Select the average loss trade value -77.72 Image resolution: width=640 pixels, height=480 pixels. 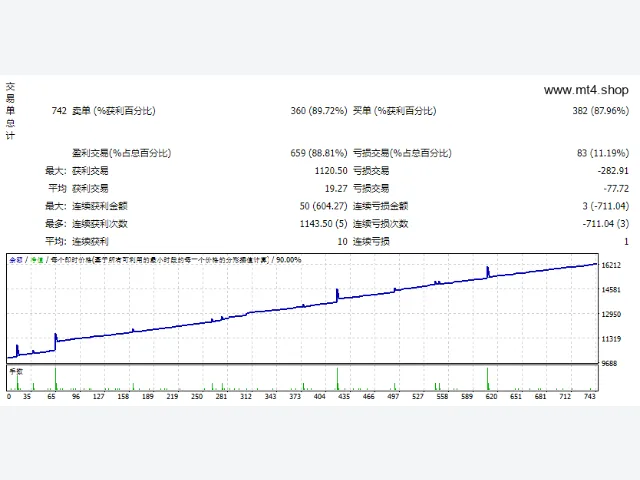[616, 189]
